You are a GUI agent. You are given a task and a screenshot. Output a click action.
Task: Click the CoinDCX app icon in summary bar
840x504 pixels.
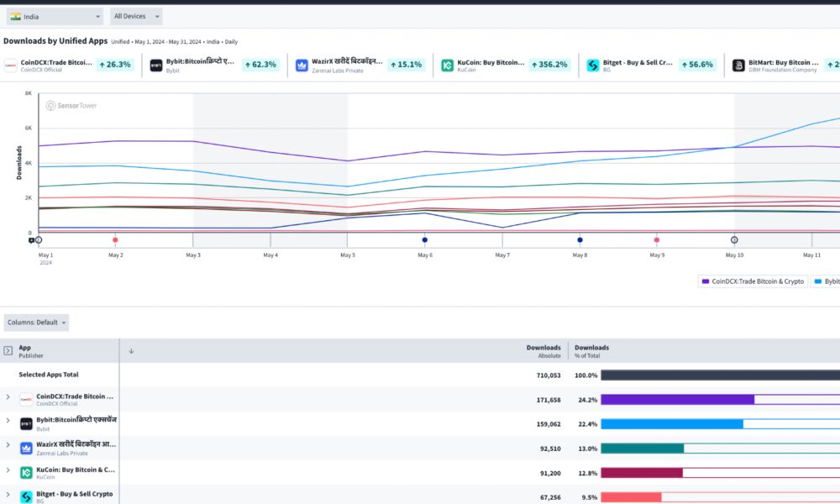tap(10, 65)
